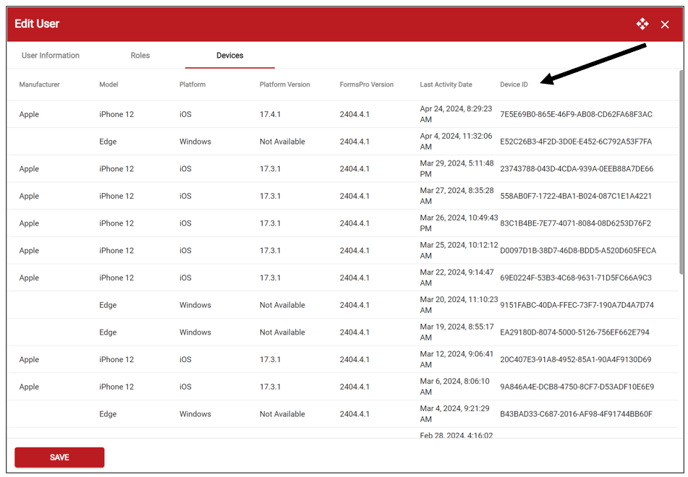Click the move dialog icon
This screenshot has width=688, height=477.
click(642, 24)
